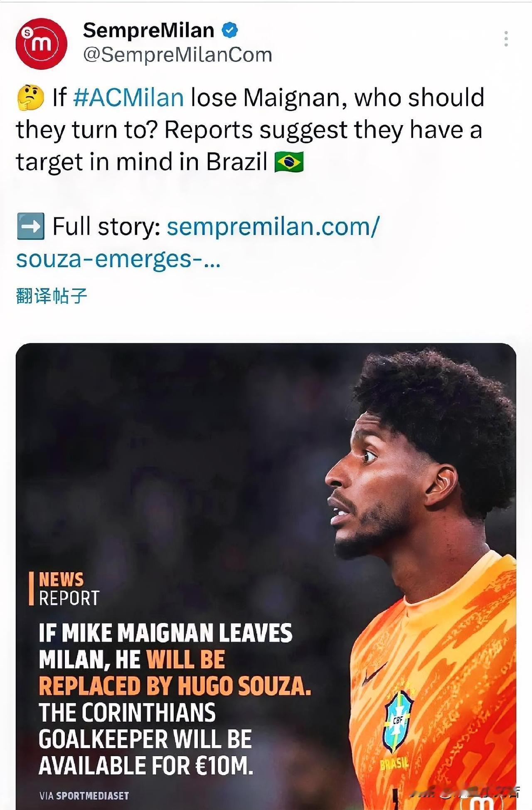Click the right arrow emoji
This screenshot has width=532, height=810.
30,227
